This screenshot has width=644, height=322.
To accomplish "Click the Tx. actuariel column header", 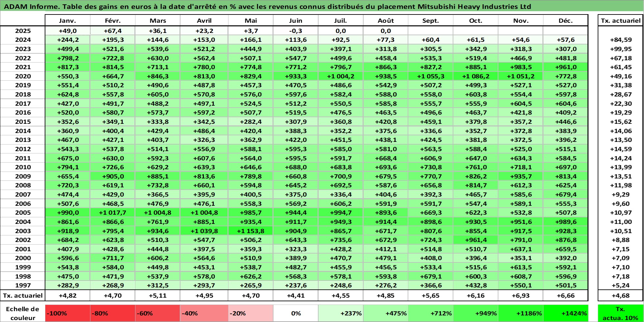I will (x=621, y=20).
